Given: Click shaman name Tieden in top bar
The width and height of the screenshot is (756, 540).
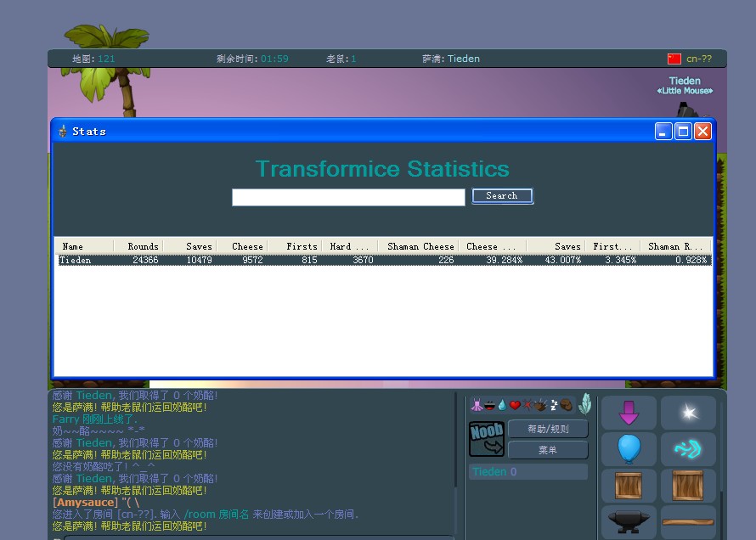Looking at the screenshot, I should [463, 59].
